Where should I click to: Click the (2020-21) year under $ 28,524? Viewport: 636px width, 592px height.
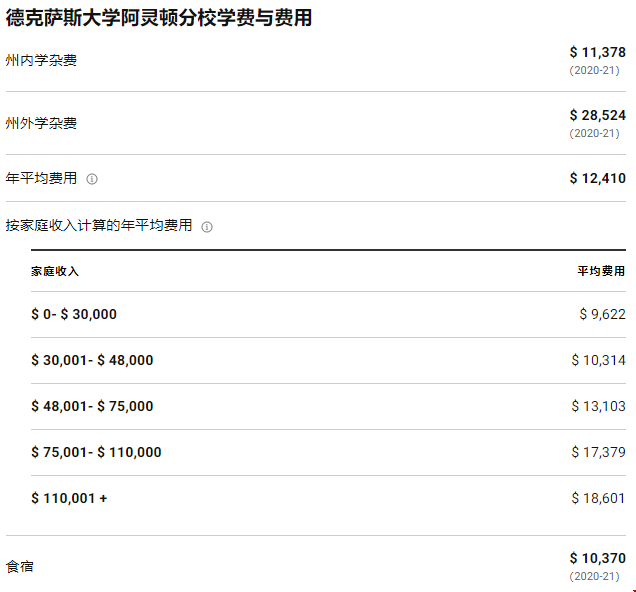coord(594,133)
